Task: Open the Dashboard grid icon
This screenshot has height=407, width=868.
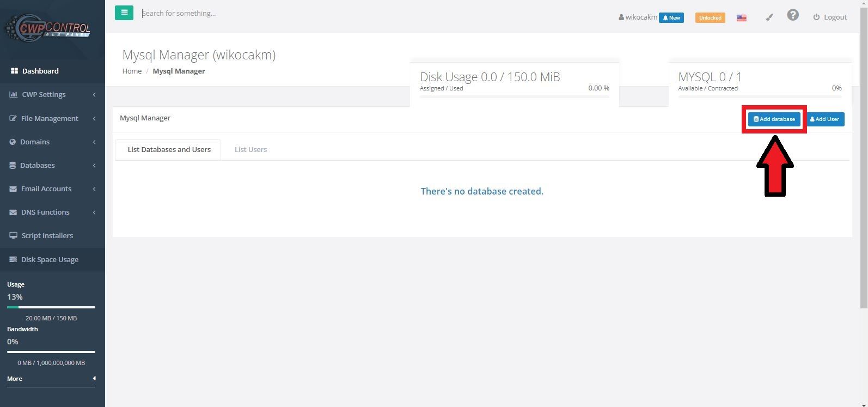Action: 14,71
